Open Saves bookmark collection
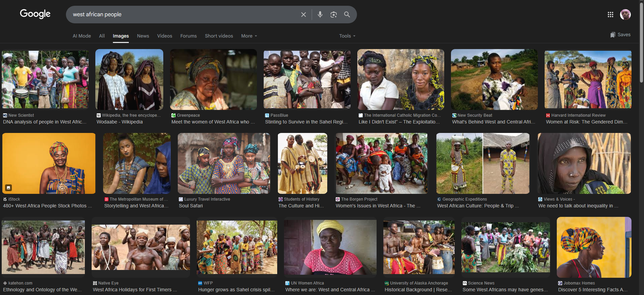This screenshot has height=295, width=644. point(620,35)
